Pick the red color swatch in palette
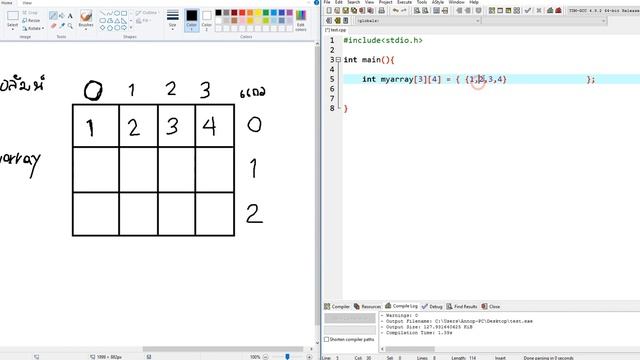Image resolution: width=640 pixels, height=360 pixels. pos(242,13)
